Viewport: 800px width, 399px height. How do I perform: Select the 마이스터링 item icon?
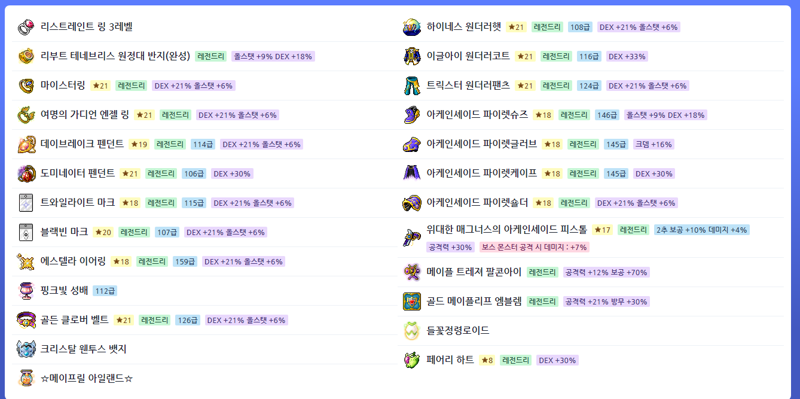click(x=25, y=86)
